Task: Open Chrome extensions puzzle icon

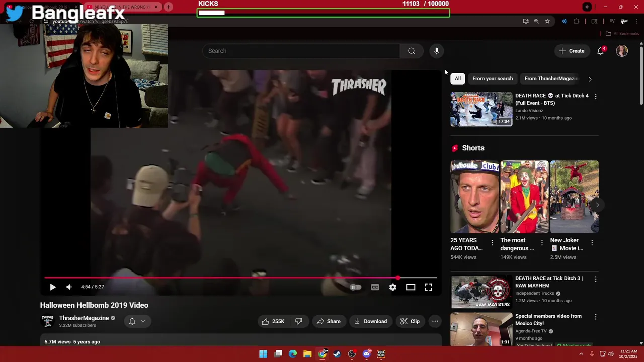Action: (x=577, y=21)
